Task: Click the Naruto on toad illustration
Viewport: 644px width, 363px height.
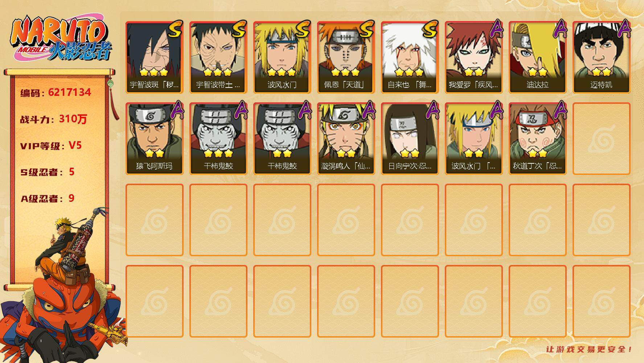Action: coord(62,287)
